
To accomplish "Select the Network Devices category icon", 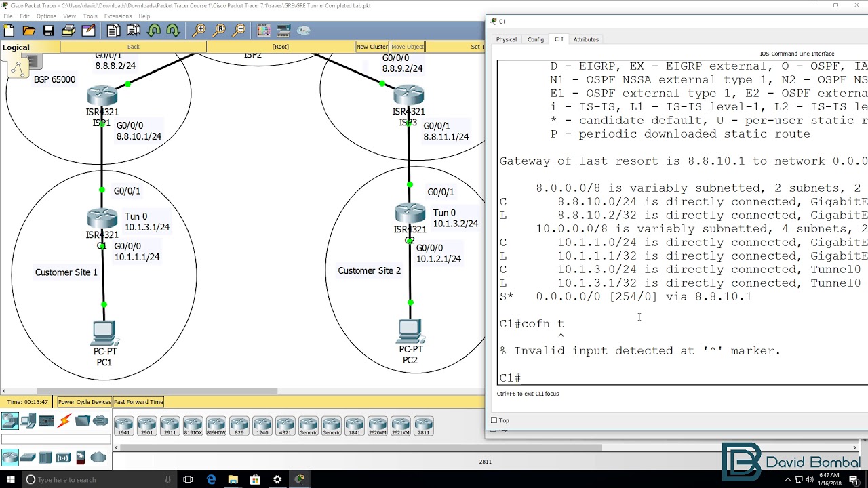I will click(x=9, y=422).
